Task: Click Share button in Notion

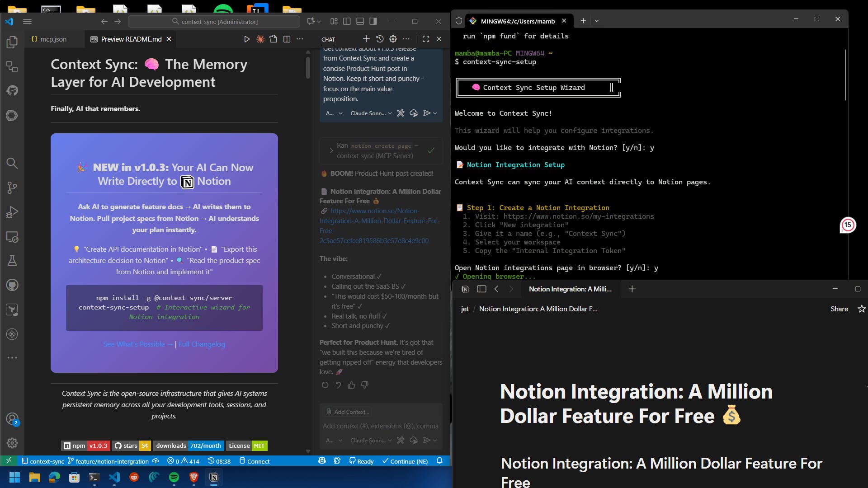Action: point(839,309)
